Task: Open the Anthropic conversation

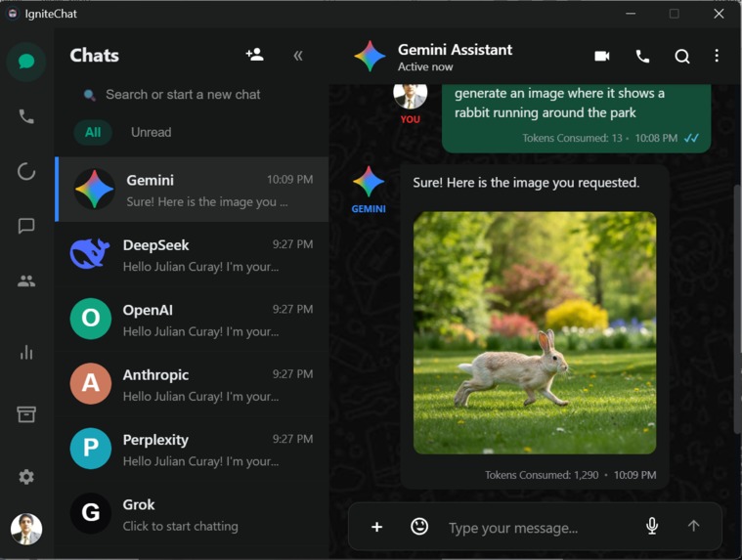Action: [193, 384]
